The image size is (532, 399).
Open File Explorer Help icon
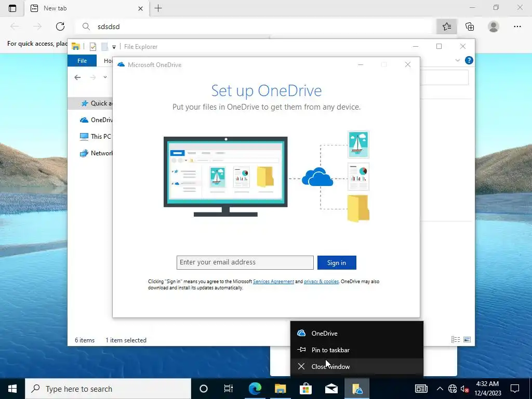tap(469, 60)
